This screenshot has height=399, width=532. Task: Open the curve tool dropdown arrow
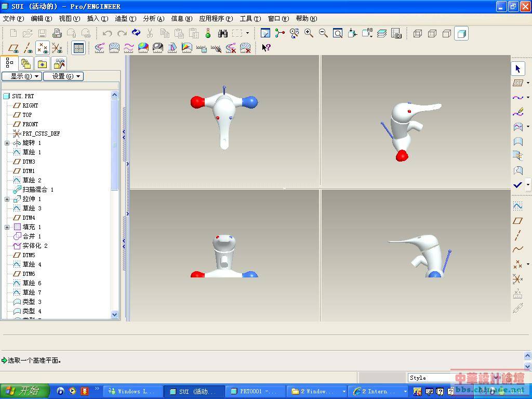click(x=528, y=97)
